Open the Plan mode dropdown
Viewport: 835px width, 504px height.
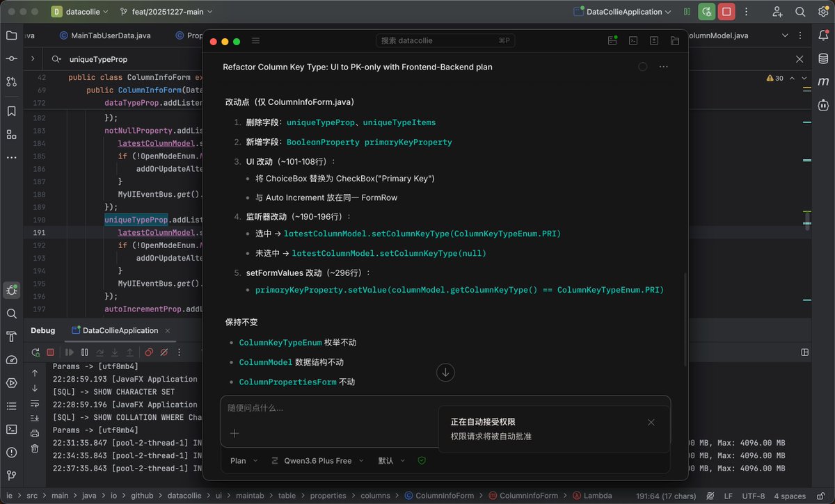pyautogui.click(x=244, y=460)
